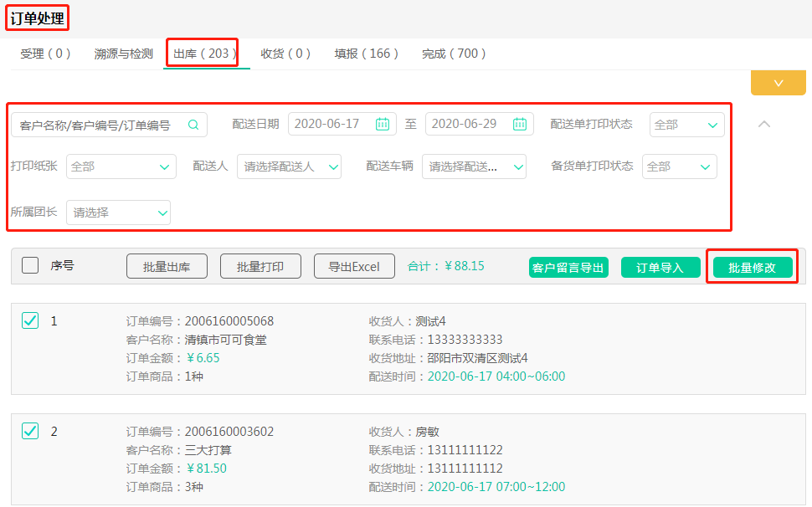Screen dimensions: 812x507
Task: Open the 配送车辆 dropdown
Action: coord(474,166)
